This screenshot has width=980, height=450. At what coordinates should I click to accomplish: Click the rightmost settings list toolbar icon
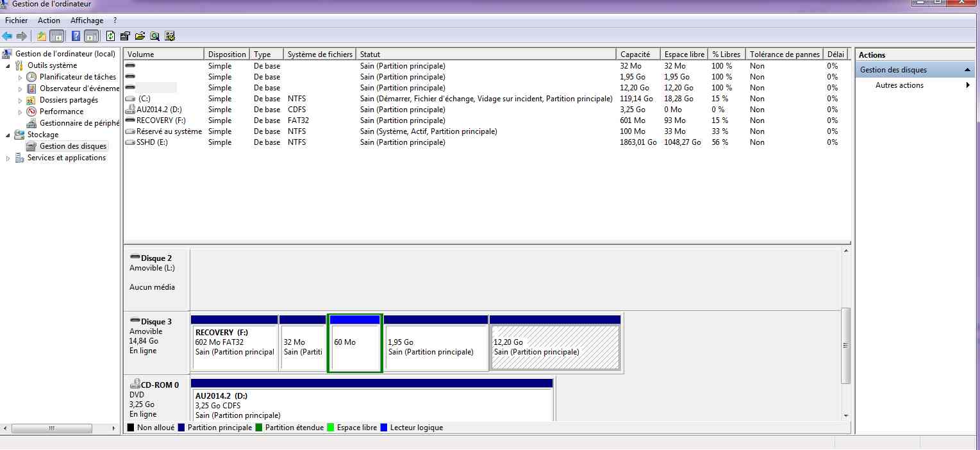(x=170, y=36)
